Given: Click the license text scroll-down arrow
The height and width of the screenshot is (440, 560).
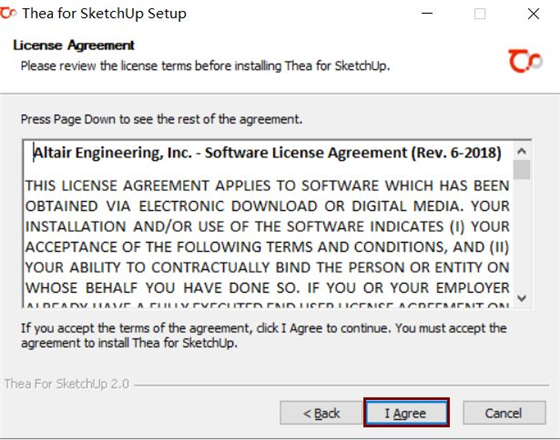Looking at the screenshot, I should [x=522, y=298].
